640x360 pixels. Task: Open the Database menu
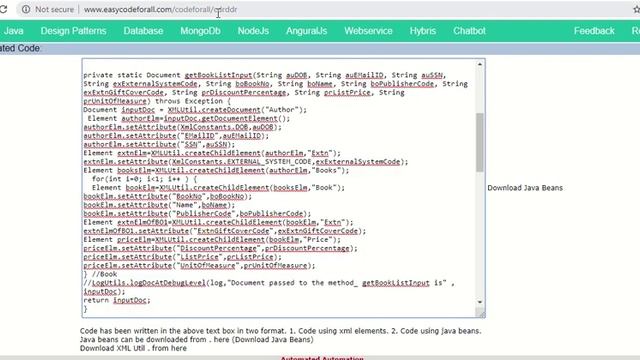[143, 31]
